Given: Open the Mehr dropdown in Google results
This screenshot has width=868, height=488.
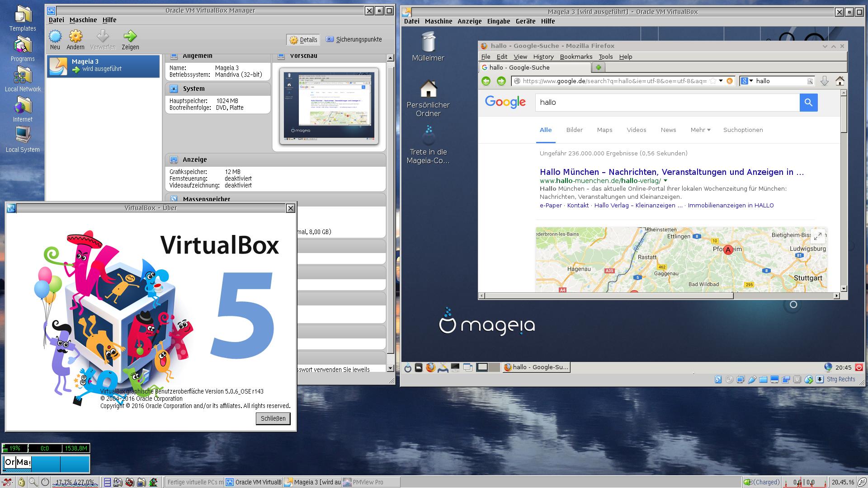Looking at the screenshot, I should coord(700,130).
